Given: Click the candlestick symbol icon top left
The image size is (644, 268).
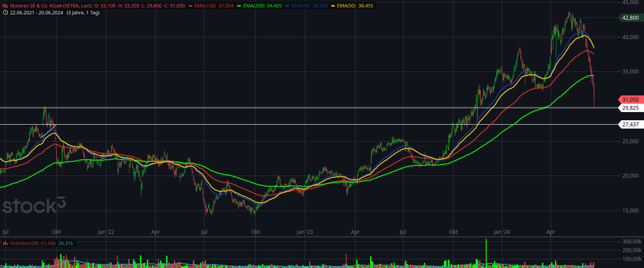Looking at the screenshot, I should (5, 6).
